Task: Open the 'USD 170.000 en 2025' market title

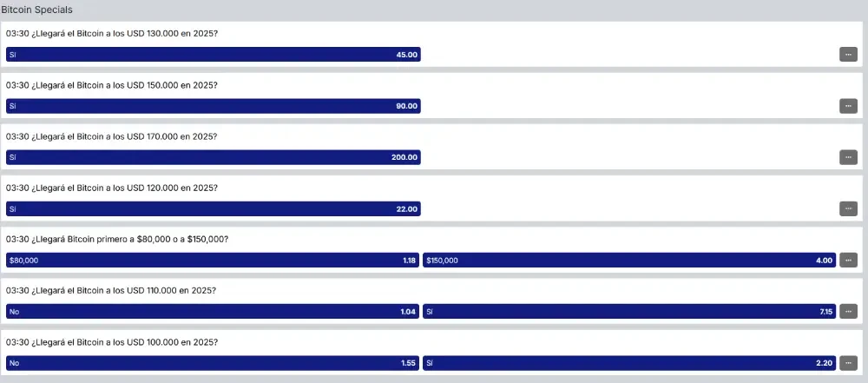Action: click(x=111, y=136)
